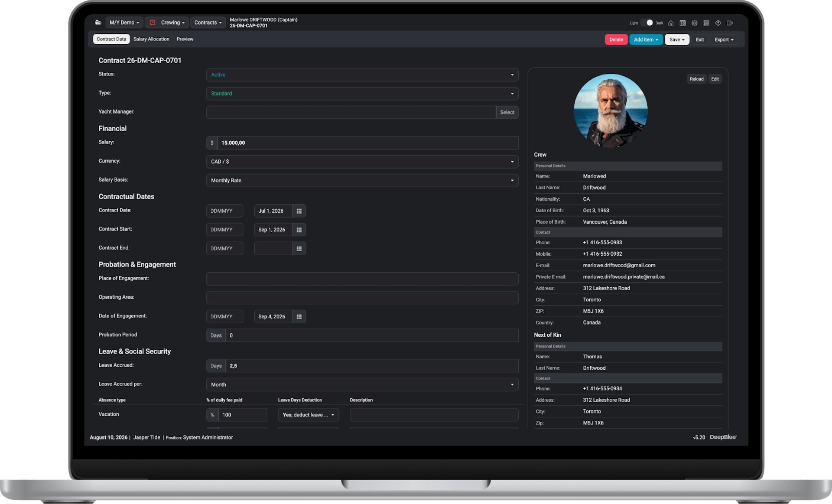
Task: Open the calendar icon in top bar
Action: (x=682, y=23)
